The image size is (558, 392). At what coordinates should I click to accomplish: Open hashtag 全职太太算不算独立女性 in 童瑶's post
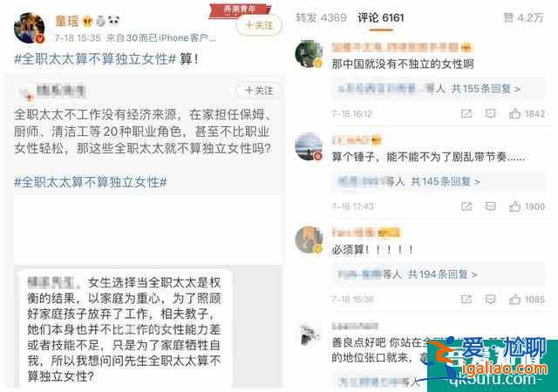point(95,59)
